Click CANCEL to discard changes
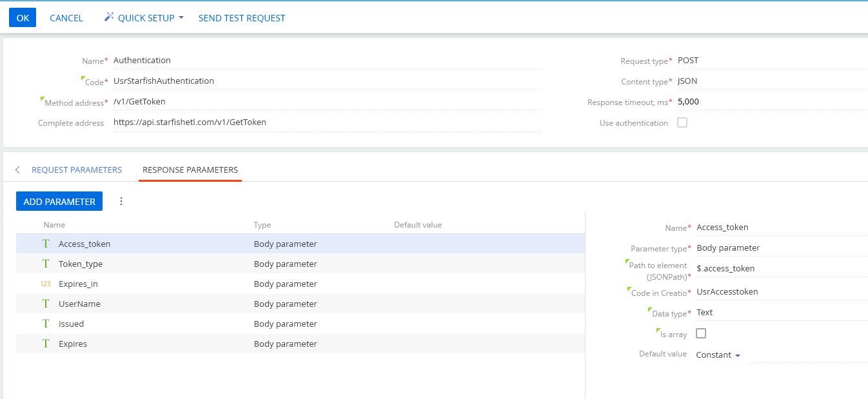 [x=66, y=17]
